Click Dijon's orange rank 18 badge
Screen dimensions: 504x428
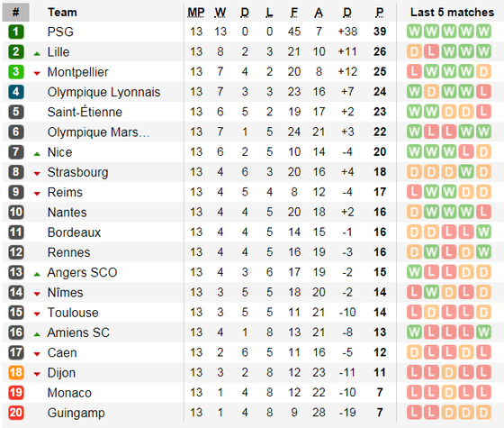(16, 373)
